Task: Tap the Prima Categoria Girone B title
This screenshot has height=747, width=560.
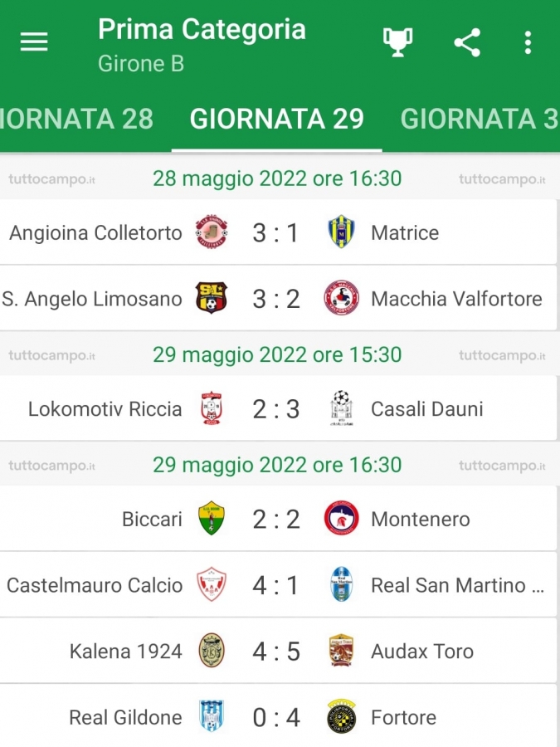Action: 202,46
